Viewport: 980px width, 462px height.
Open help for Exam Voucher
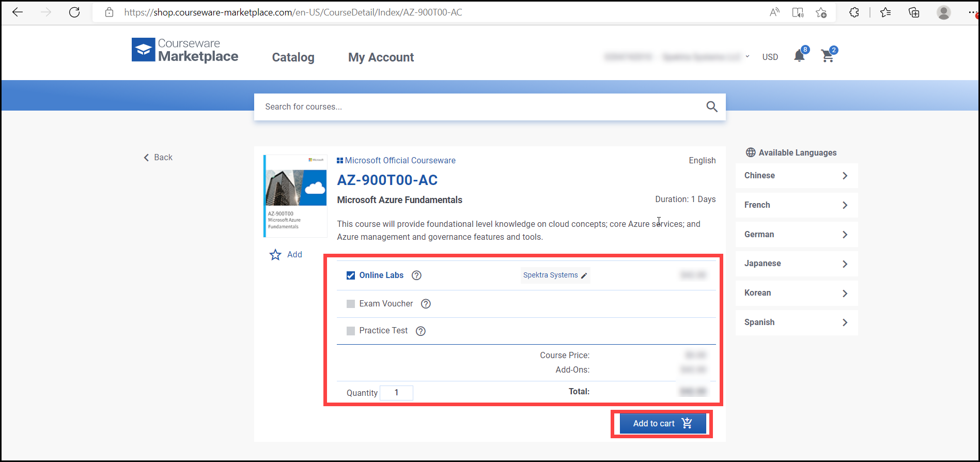(426, 304)
